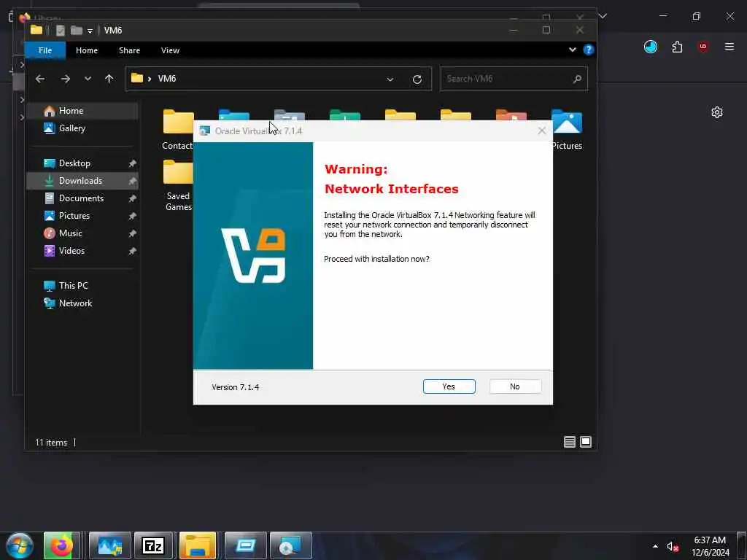Confirm installation by clicking Yes
This screenshot has height=560, width=747.
[449, 386]
